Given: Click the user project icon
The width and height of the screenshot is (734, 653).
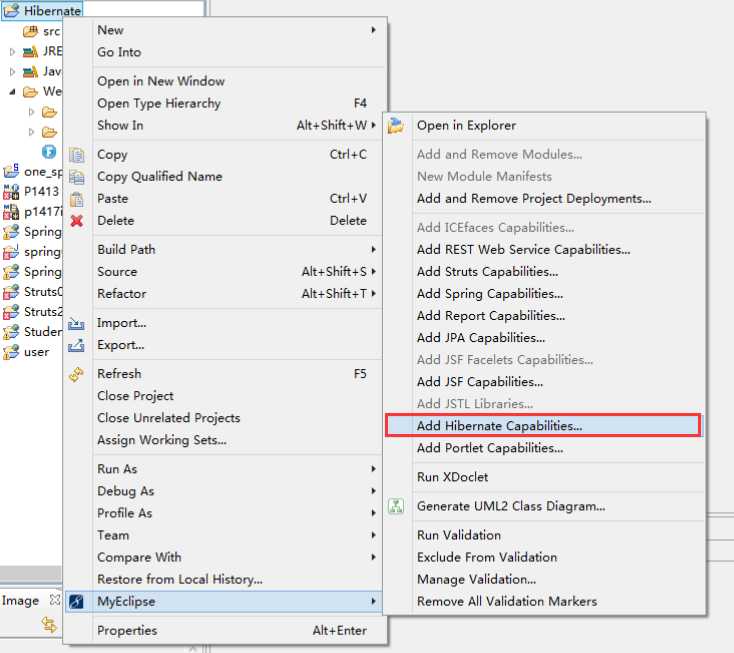Looking at the screenshot, I should (x=11, y=352).
